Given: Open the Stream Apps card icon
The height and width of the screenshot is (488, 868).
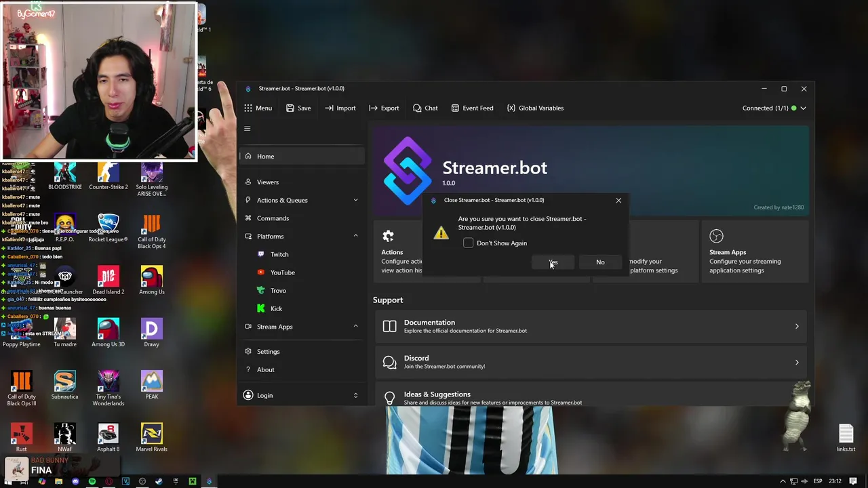Looking at the screenshot, I should tap(716, 236).
